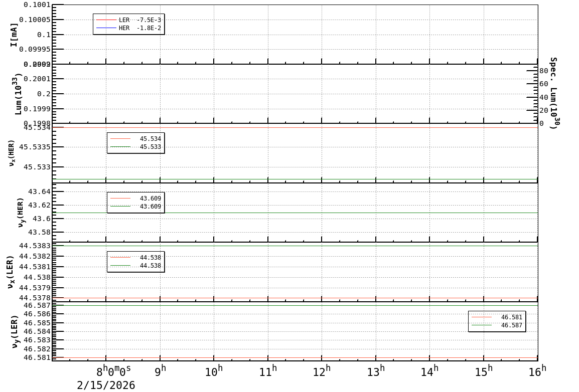579x392 pixels.
Task: Click the 10h time axis label
Action: point(214,371)
